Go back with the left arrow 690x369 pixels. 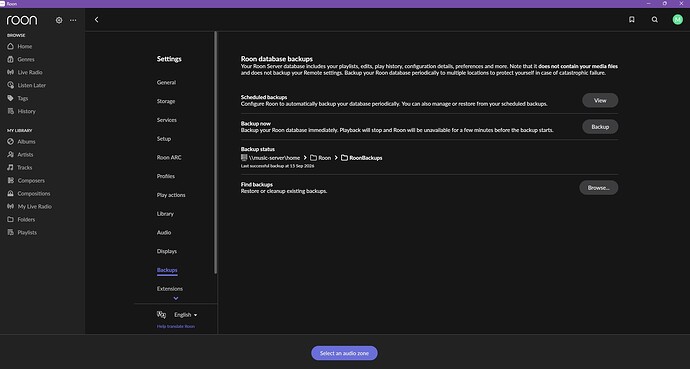point(96,20)
